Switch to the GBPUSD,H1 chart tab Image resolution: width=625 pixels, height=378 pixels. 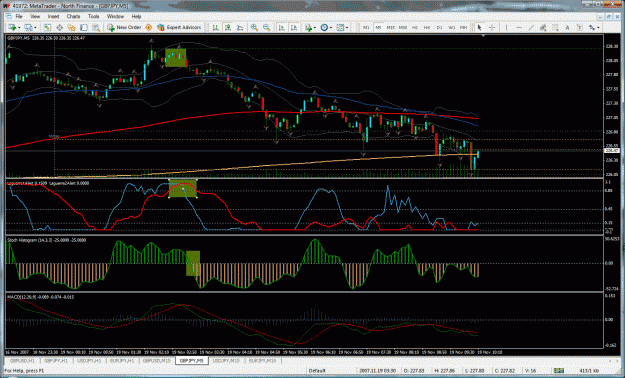point(22,360)
